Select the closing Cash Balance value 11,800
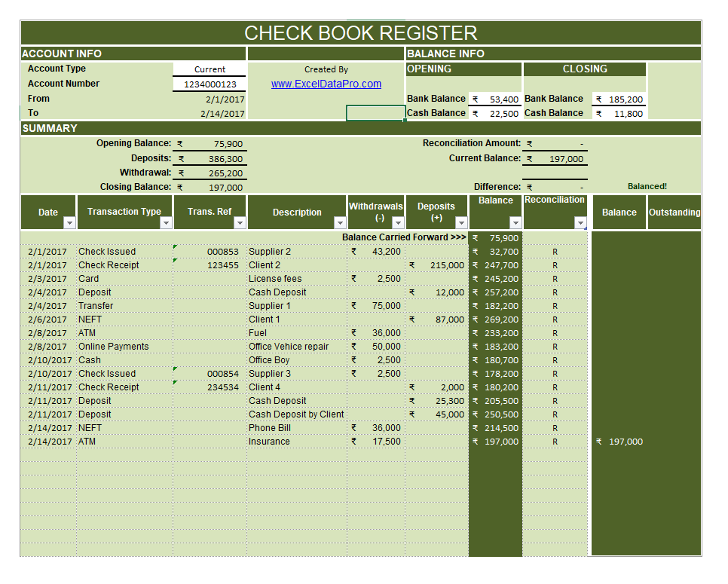 tap(619, 114)
